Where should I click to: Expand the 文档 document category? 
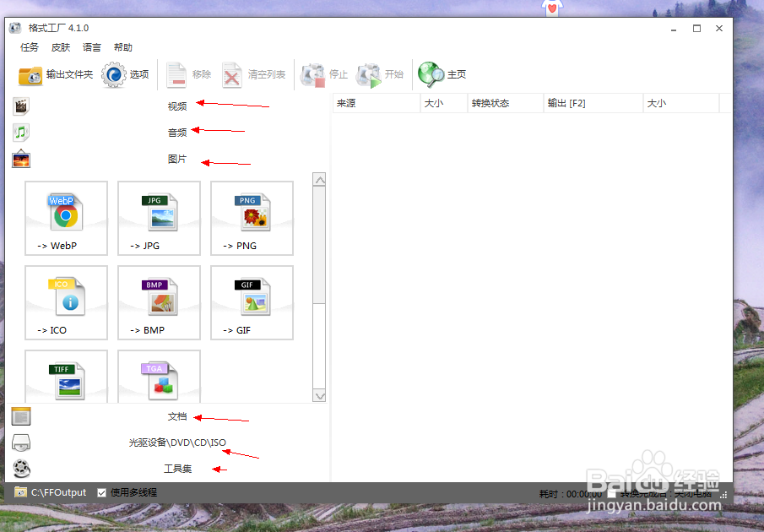coord(177,416)
